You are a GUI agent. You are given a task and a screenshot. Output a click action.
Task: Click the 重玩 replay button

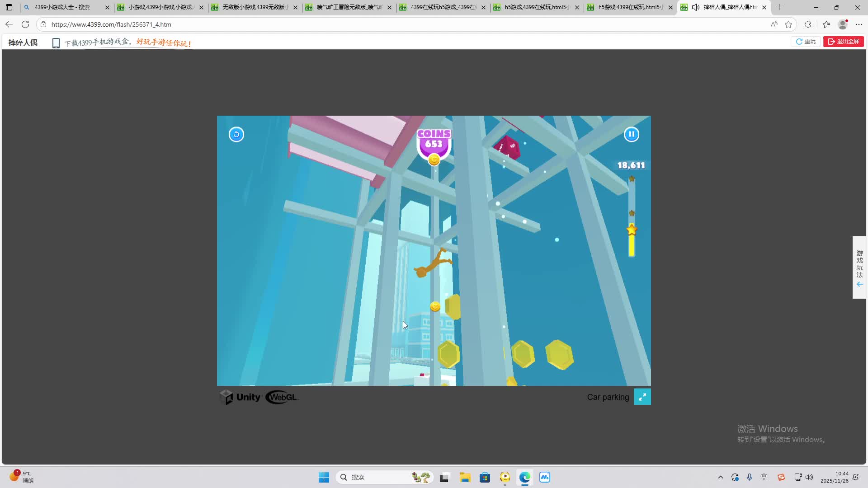806,42
